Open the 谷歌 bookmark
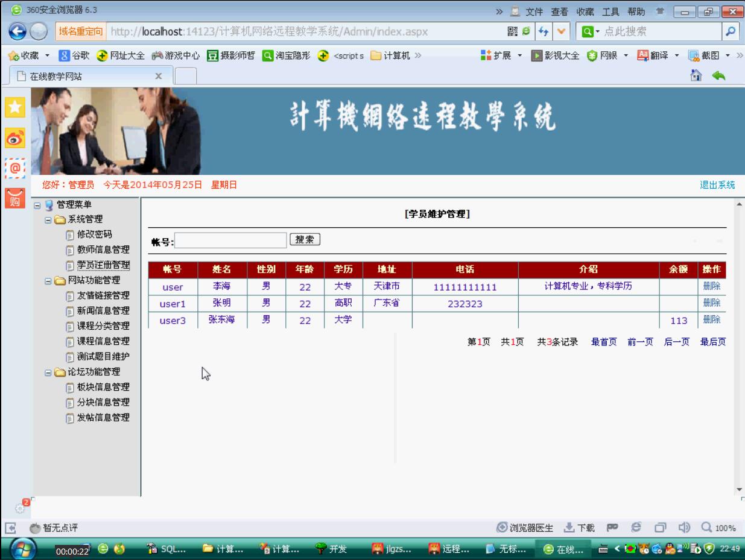Viewport: 745px width, 560px height. pos(75,55)
